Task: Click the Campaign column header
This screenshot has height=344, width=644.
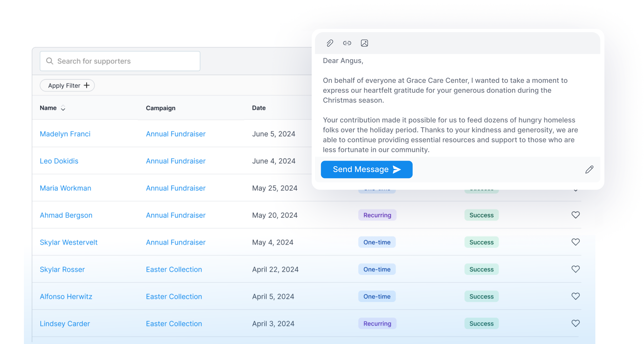Action: click(161, 108)
